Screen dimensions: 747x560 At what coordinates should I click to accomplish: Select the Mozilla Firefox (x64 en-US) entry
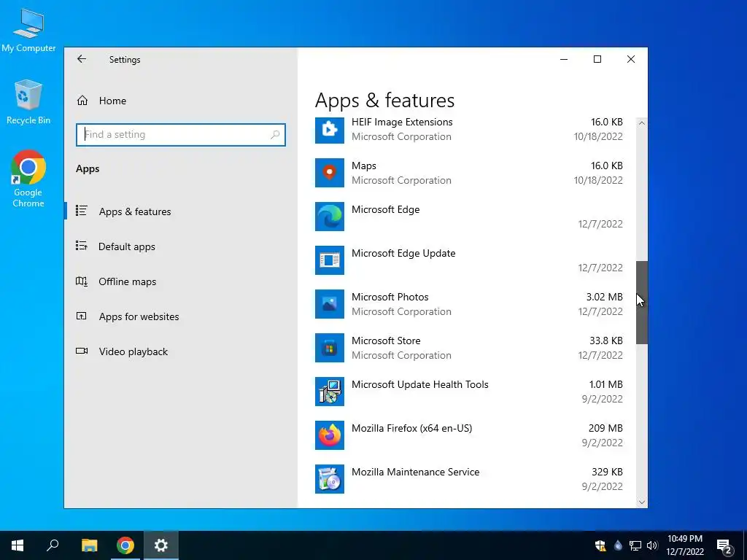411,428
